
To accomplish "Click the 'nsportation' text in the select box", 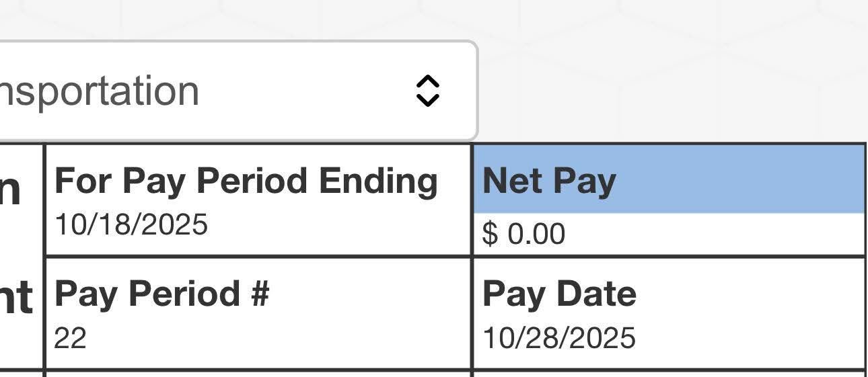I will point(100,91).
